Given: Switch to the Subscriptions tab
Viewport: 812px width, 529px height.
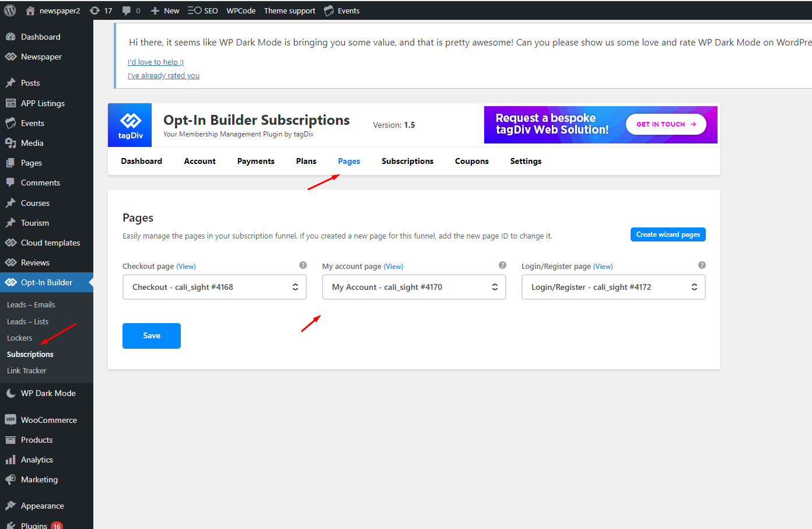Looking at the screenshot, I should pyautogui.click(x=408, y=161).
